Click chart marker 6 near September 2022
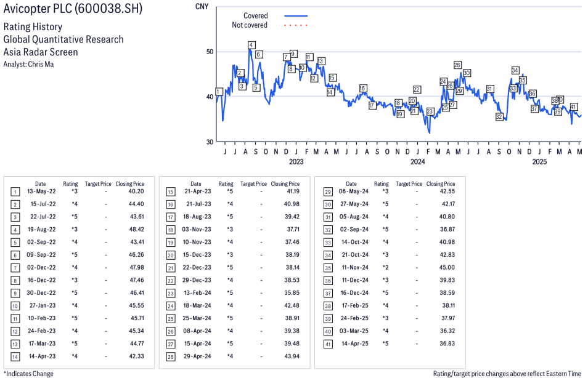The width and height of the screenshot is (588, 378). (258, 54)
